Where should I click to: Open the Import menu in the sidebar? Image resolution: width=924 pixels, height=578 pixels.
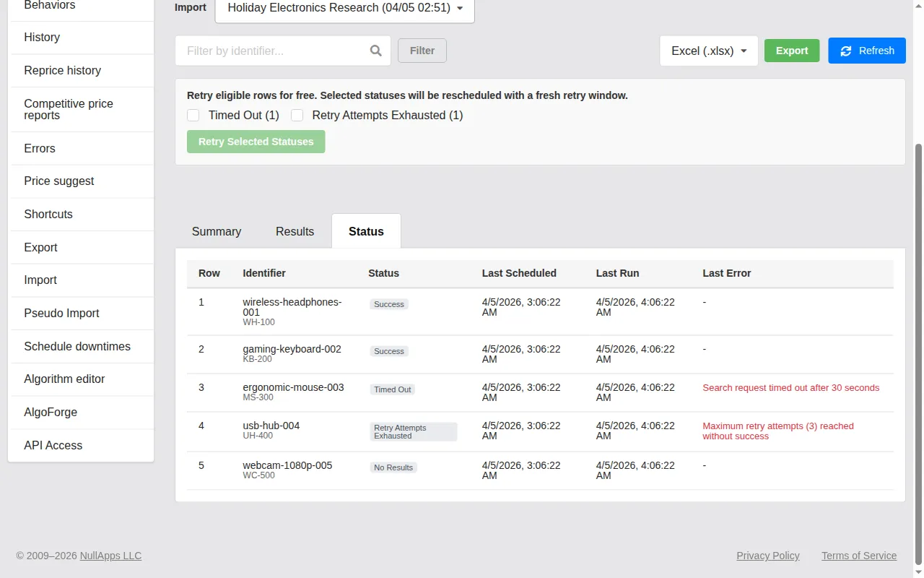(40, 280)
